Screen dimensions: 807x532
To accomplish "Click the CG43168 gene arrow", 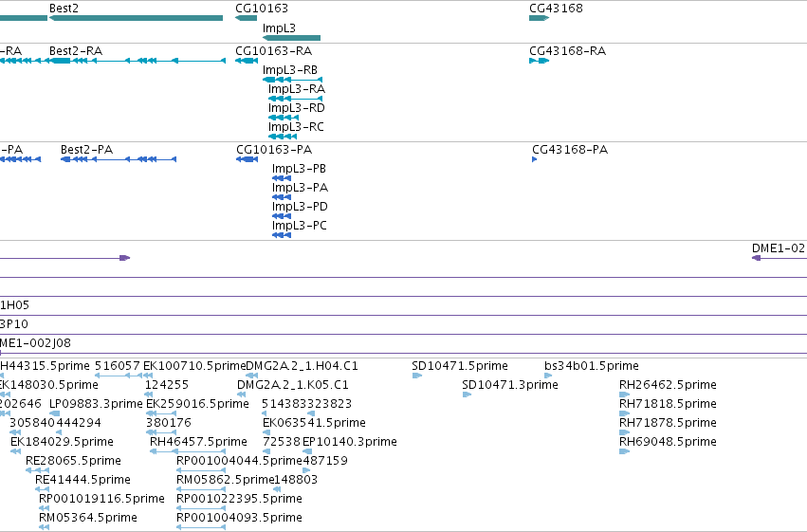I will point(539,18).
